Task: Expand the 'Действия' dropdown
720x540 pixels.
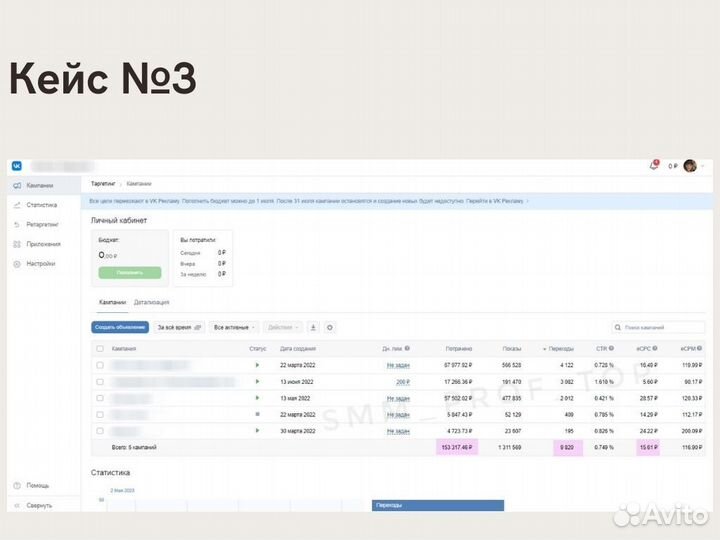Action: click(x=283, y=327)
